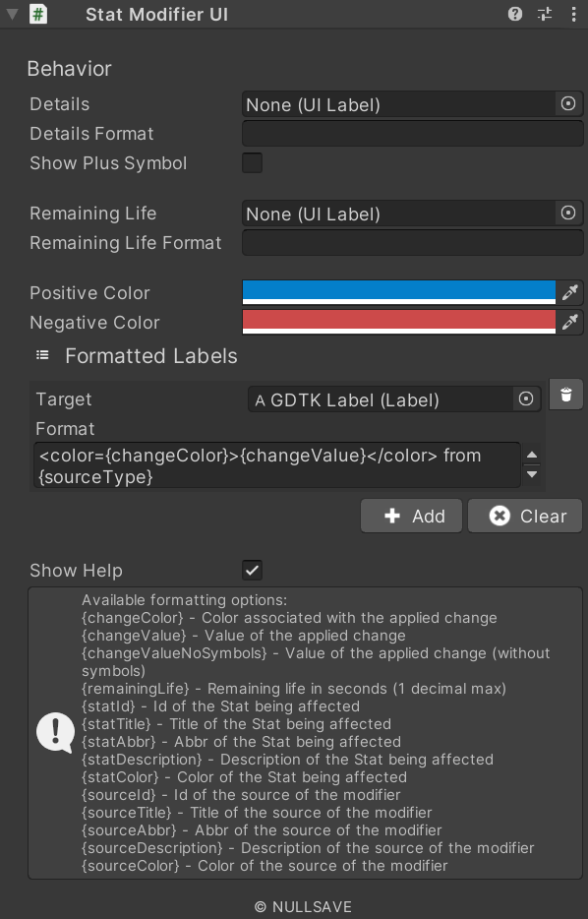Open the object picker for Remaining Life
588x919 pixels.
click(x=568, y=213)
